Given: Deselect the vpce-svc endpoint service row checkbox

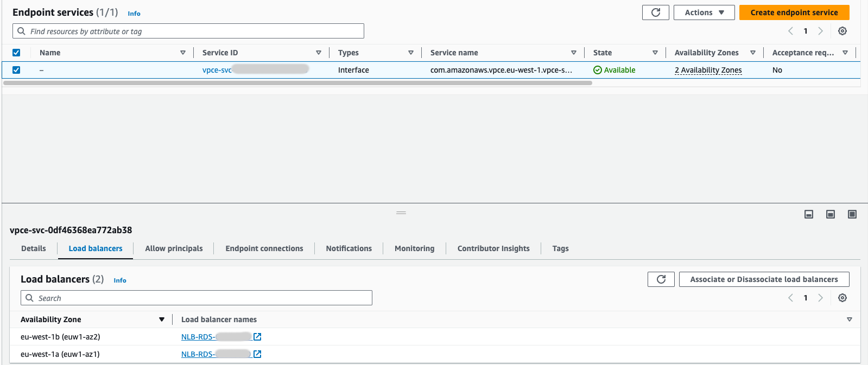Looking at the screenshot, I should 16,70.
